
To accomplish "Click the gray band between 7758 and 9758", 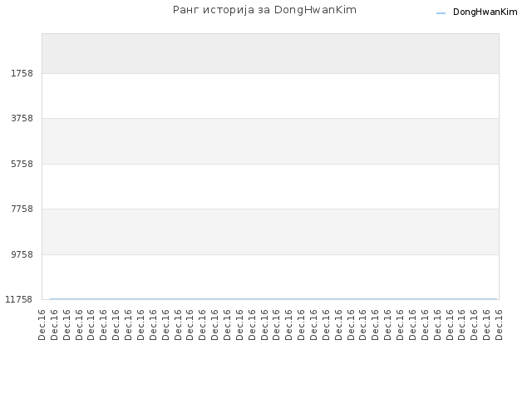I will pyautogui.click(x=270, y=232).
